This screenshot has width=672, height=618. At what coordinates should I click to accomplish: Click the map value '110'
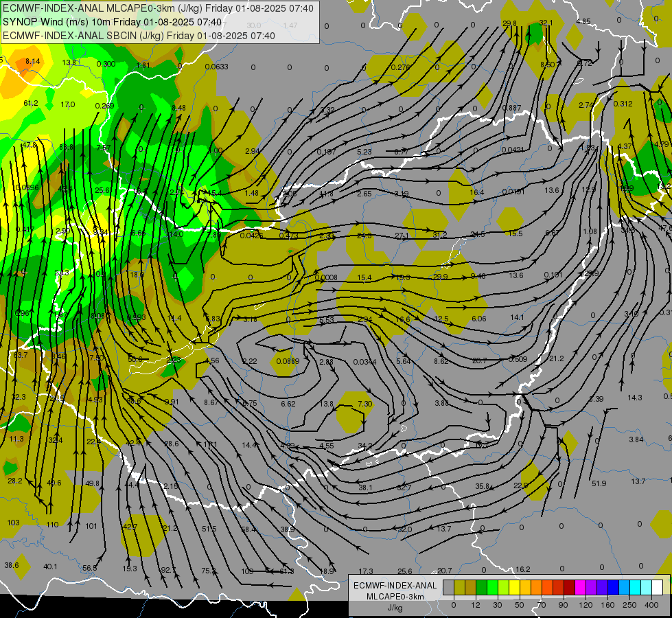tap(52, 525)
